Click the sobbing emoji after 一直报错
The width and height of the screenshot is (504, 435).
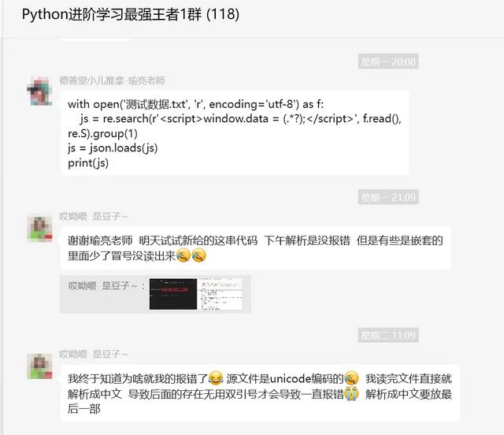(351, 393)
